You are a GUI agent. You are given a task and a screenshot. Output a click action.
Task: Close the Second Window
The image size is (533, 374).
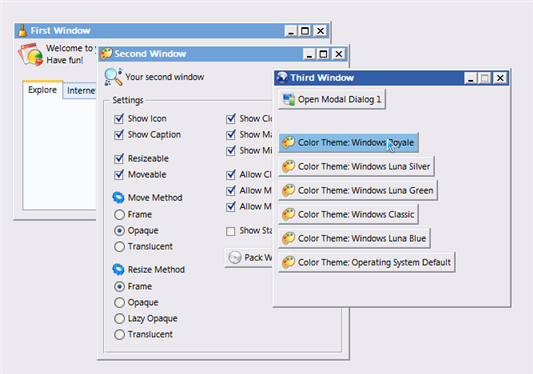(339, 54)
